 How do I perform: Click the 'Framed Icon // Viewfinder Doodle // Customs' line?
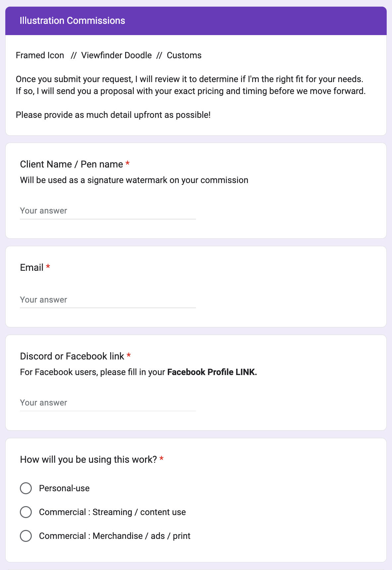109,55
